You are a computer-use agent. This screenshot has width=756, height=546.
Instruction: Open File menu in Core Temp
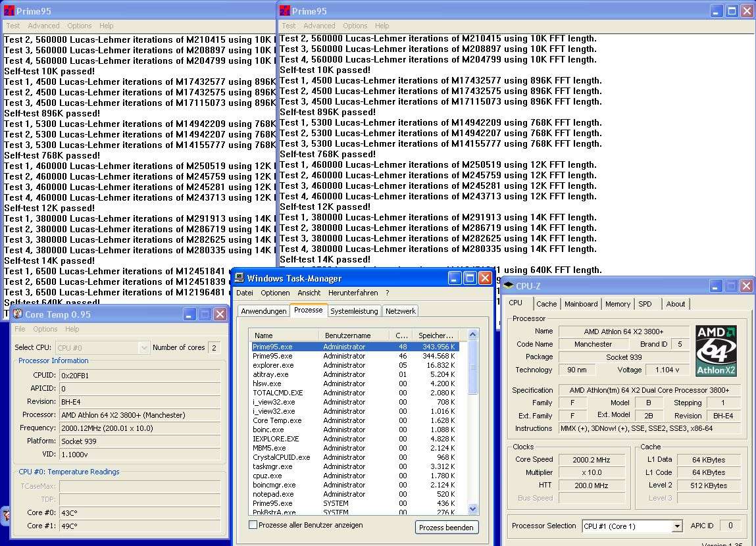pyautogui.click(x=20, y=329)
